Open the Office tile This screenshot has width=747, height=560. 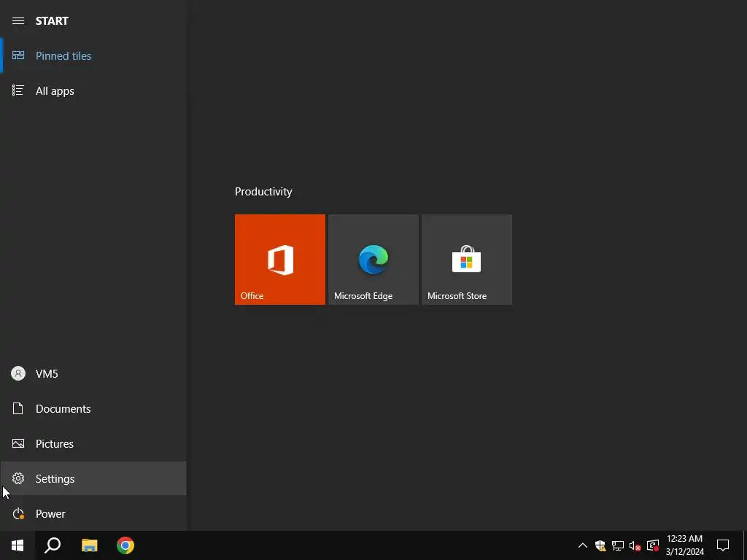tap(280, 260)
